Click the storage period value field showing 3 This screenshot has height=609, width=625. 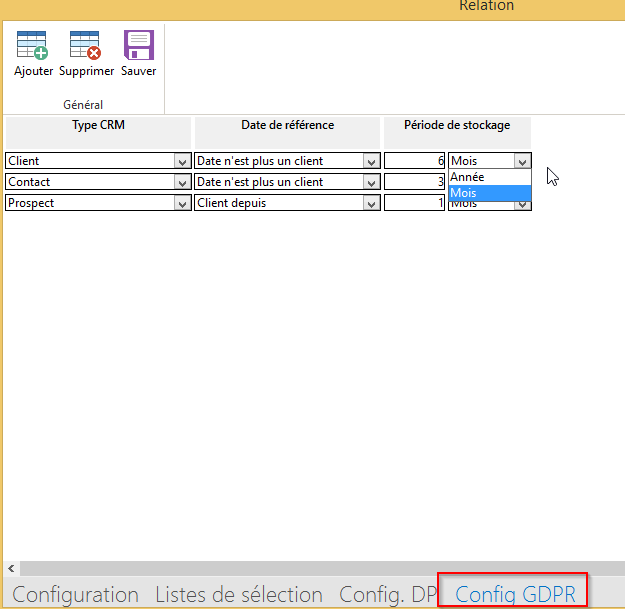click(415, 182)
